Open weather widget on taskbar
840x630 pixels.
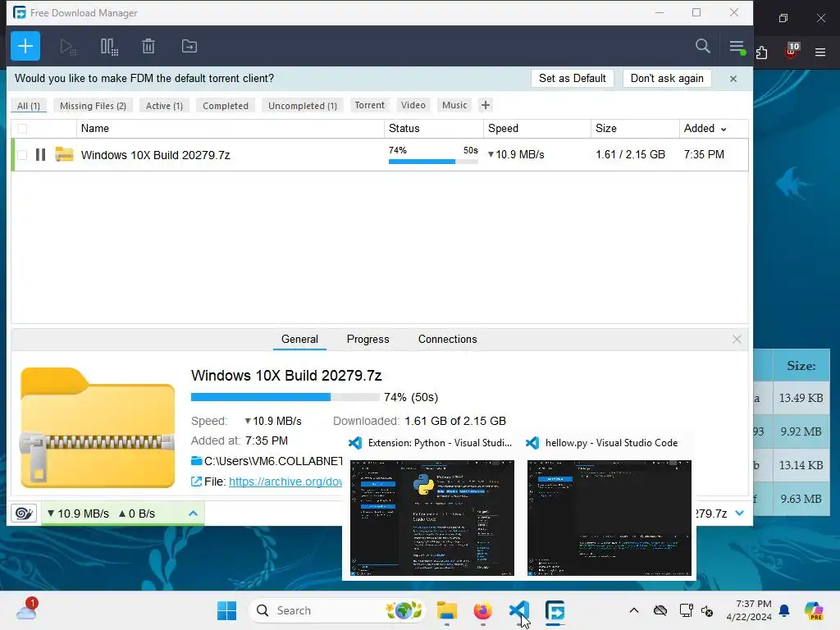pyautogui.click(x=26, y=609)
